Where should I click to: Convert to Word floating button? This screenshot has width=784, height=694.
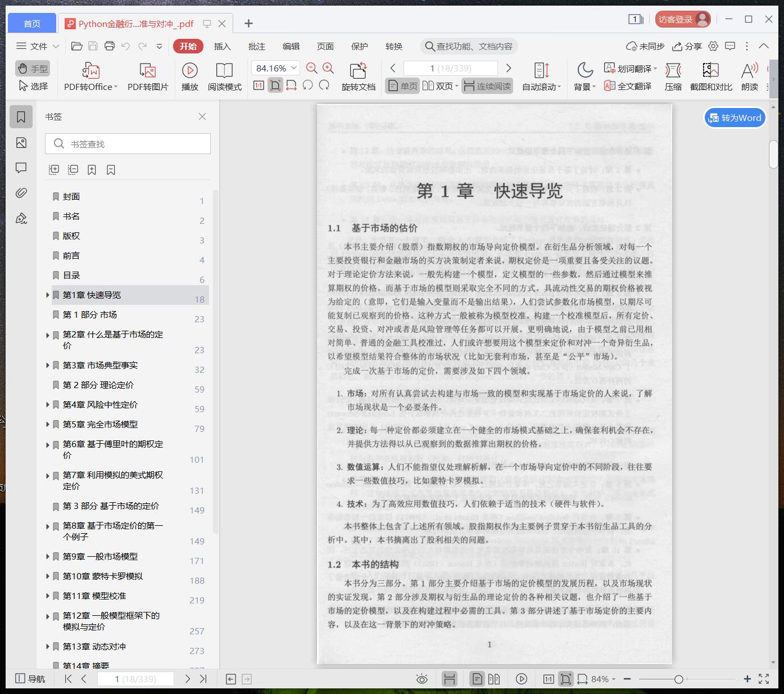pyautogui.click(x=735, y=118)
